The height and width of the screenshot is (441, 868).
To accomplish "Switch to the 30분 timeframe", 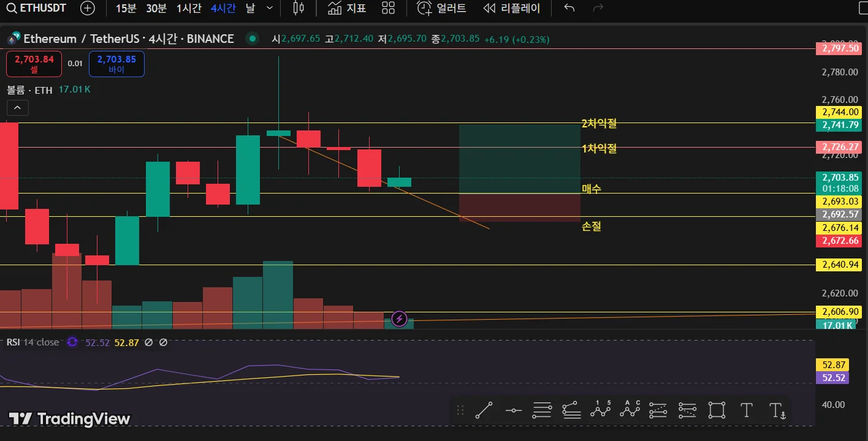I will (x=156, y=8).
